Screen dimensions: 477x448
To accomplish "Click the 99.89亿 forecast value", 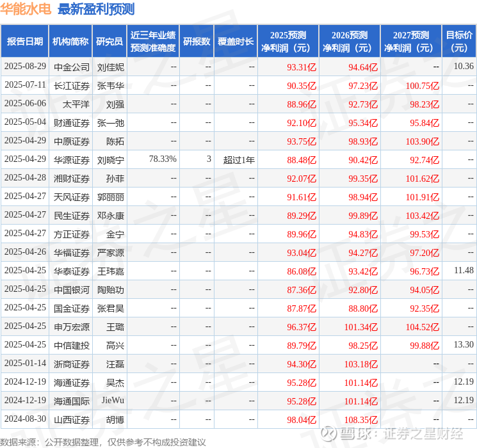I will pos(363,216).
